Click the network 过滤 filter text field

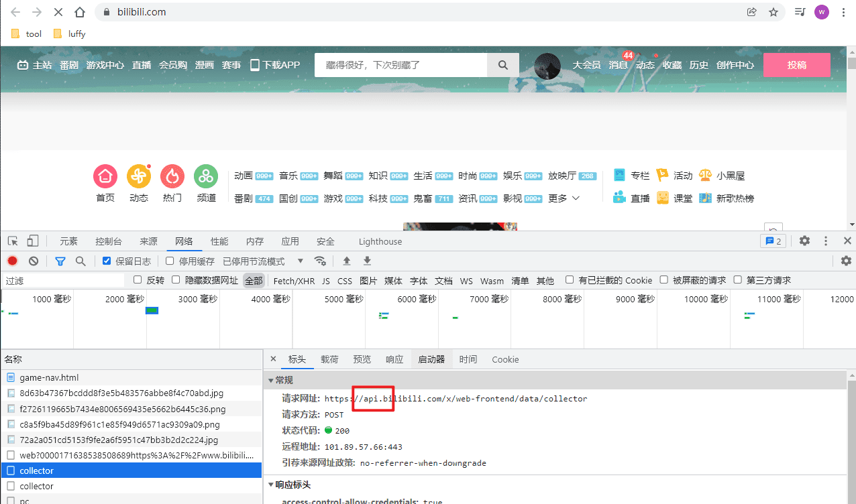(x=64, y=280)
